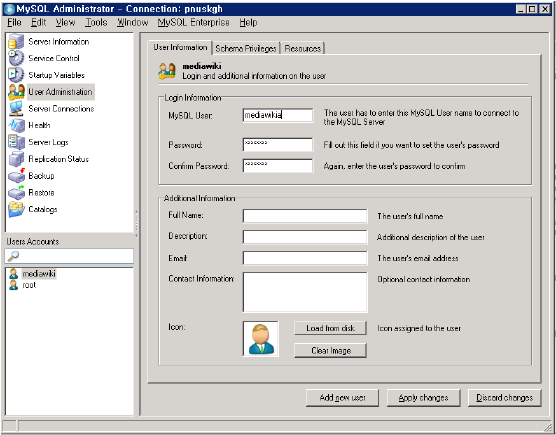Select Backup in the sidebar
Image resolution: width=556 pixels, height=435 pixels.
tap(41, 176)
